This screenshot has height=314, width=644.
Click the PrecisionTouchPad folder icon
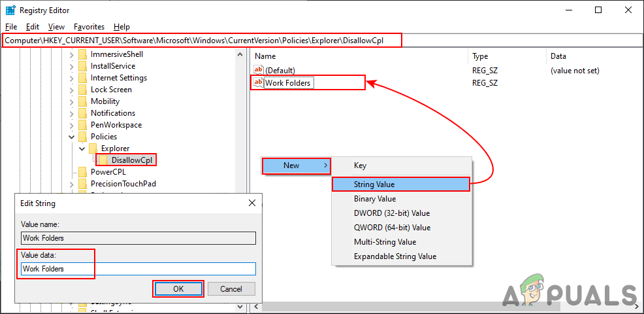pyautogui.click(x=82, y=184)
